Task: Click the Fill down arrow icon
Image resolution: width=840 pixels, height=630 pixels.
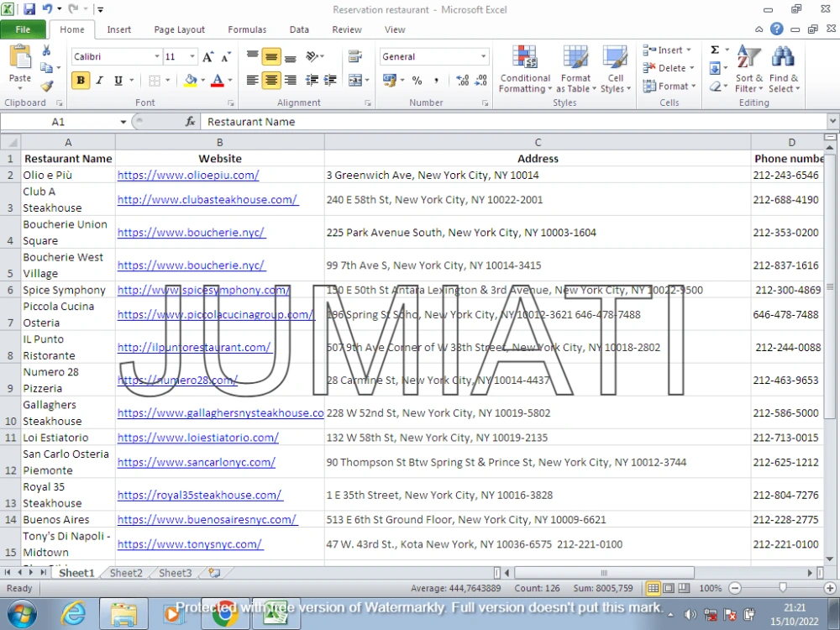Action: click(x=715, y=68)
